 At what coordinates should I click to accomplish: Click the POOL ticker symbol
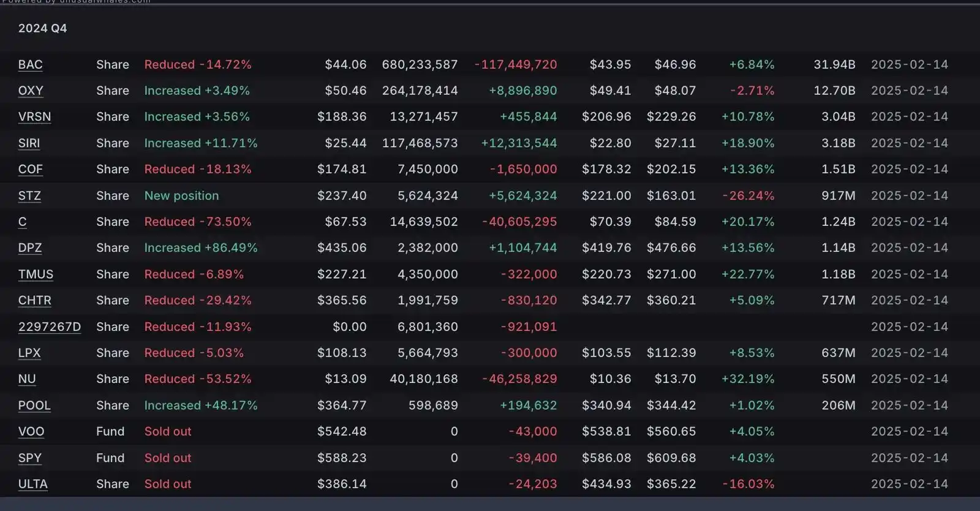pyautogui.click(x=34, y=406)
